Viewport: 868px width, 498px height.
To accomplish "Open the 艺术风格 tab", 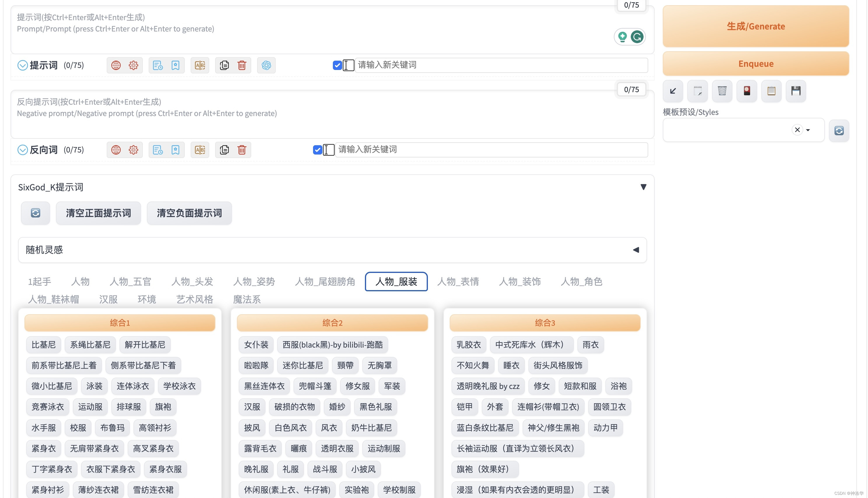I will coord(194,299).
